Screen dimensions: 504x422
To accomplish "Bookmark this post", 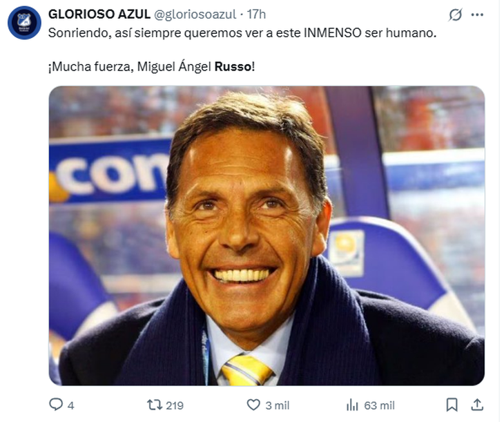I will click(x=452, y=405).
